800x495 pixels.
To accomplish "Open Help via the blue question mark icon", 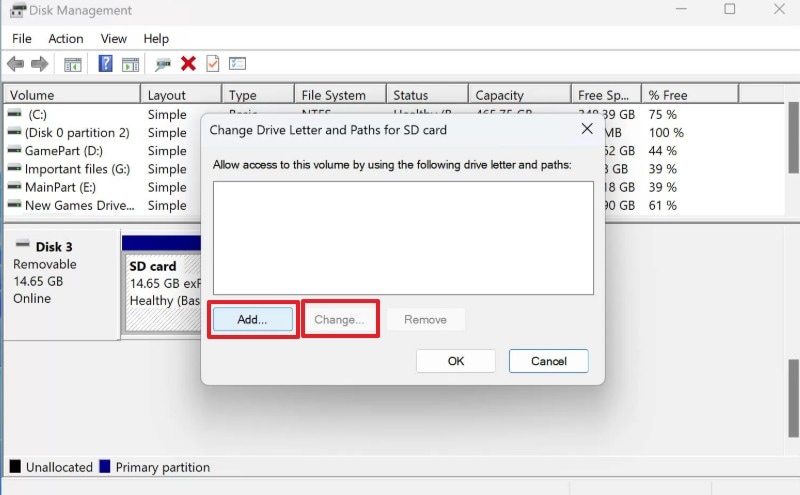I will (x=105, y=64).
